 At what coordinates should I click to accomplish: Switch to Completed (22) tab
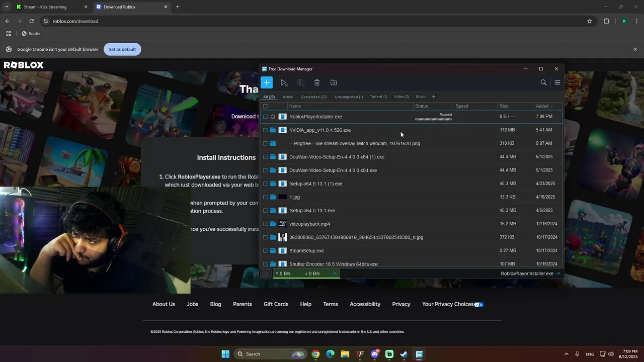tap(314, 97)
